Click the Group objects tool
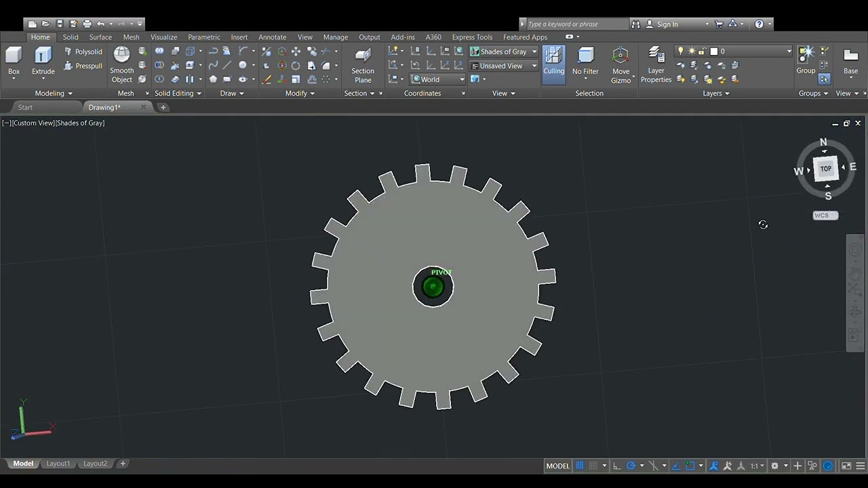868x488 pixels. pyautogui.click(x=806, y=60)
